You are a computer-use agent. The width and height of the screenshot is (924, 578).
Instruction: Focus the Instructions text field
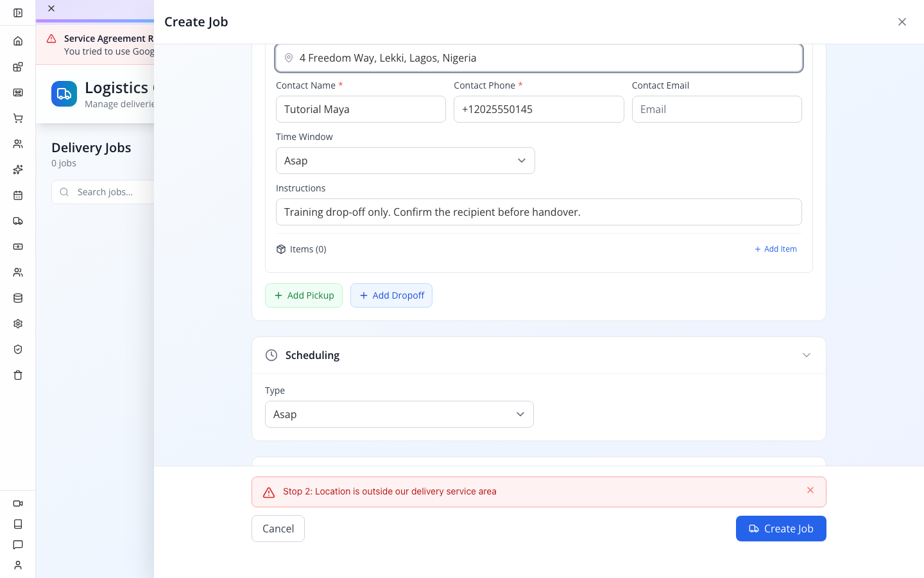(539, 212)
